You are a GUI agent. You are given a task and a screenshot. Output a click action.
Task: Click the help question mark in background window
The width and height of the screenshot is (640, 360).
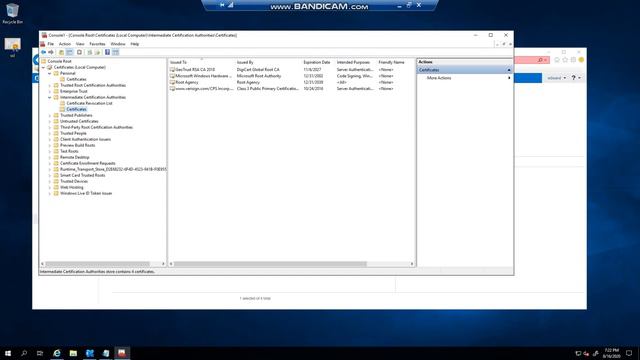coord(573,78)
